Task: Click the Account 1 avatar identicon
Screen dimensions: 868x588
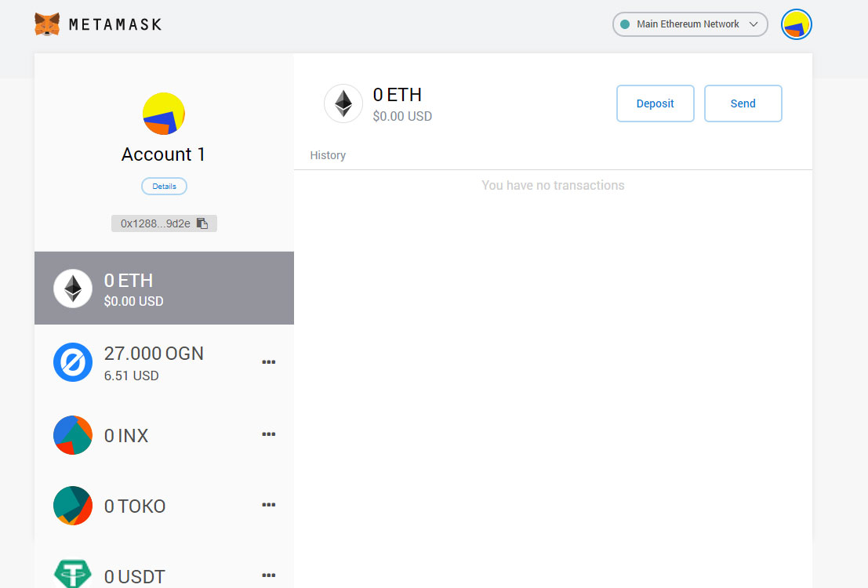Action: [x=164, y=114]
